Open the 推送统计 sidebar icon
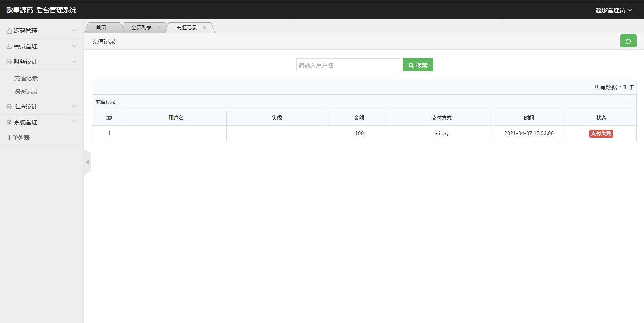 coord(9,106)
